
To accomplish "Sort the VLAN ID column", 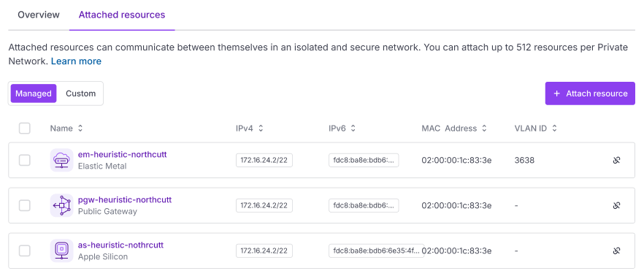I will tap(554, 129).
